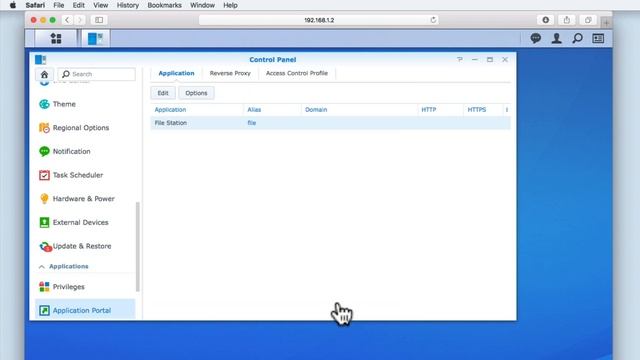Go back in Safari
The width and height of the screenshot is (640, 360).
[67, 20]
